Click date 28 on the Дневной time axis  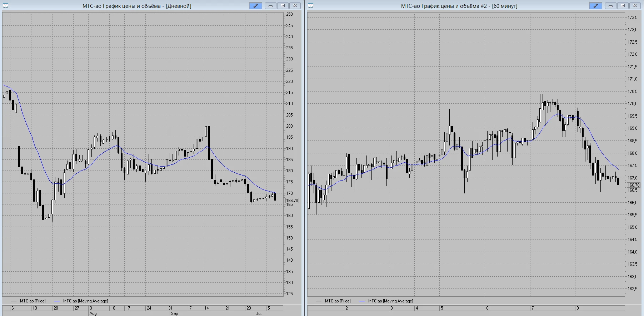coord(249,308)
